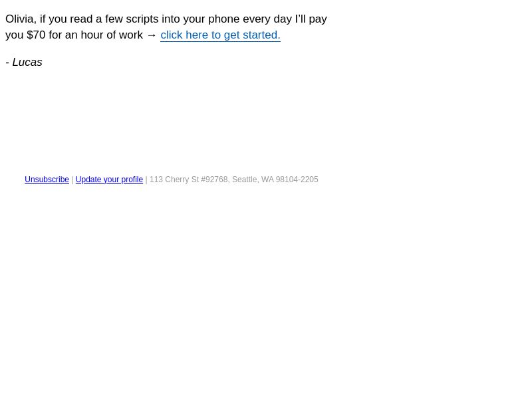The width and height of the screenshot is (532, 399).
Task: Click the word 'hour' in the second line
Action: pyautogui.click(x=92, y=35)
